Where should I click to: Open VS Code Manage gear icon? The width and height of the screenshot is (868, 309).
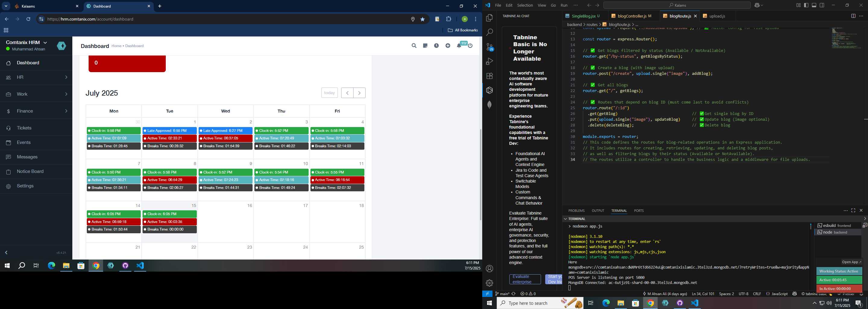[x=489, y=283]
